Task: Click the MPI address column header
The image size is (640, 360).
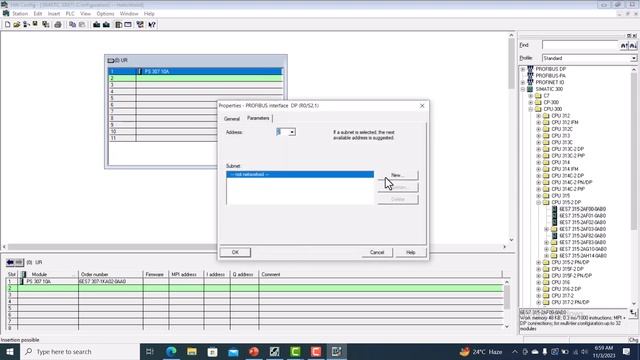Action: [x=186, y=274]
